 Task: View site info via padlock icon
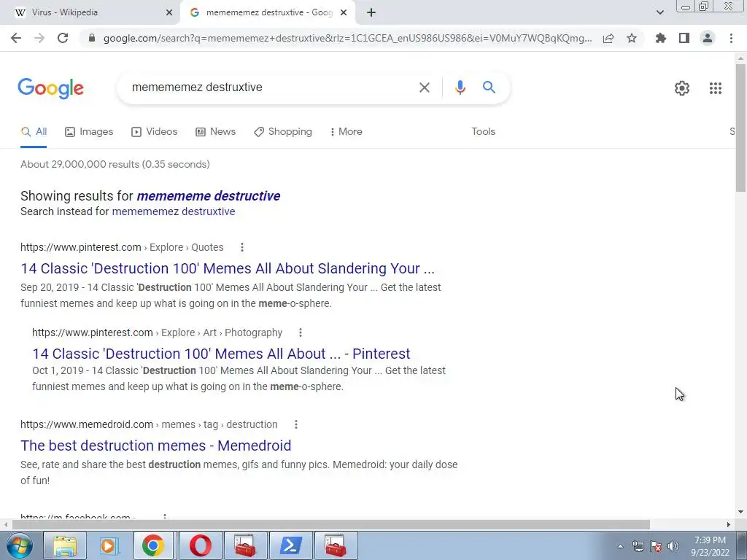point(92,38)
